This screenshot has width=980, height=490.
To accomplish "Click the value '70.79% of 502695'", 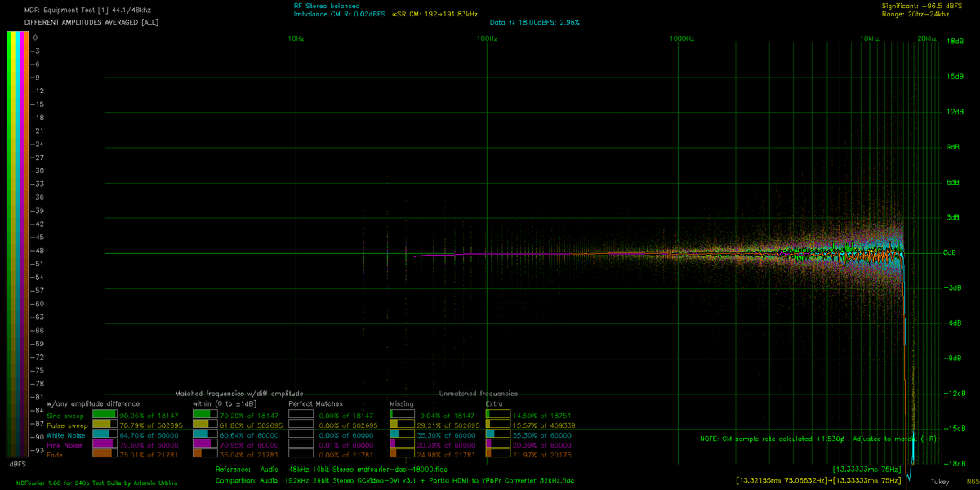I will [x=152, y=425].
